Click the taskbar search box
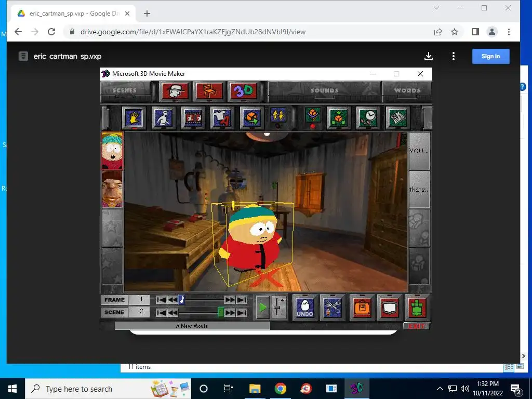 point(108,389)
